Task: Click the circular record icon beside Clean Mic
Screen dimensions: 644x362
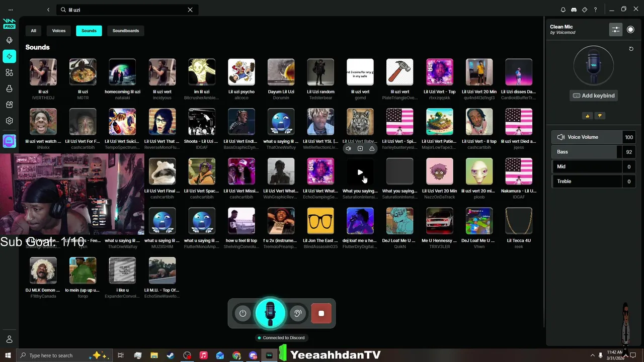Action: click(x=630, y=30)
